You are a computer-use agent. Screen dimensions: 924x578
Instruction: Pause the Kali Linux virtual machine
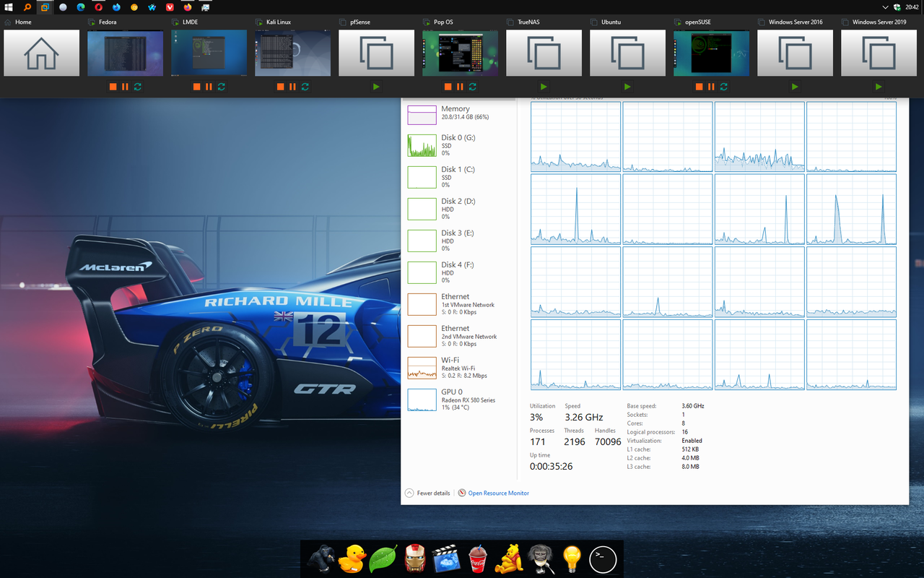pyautogui.click(x=292, y=87)
